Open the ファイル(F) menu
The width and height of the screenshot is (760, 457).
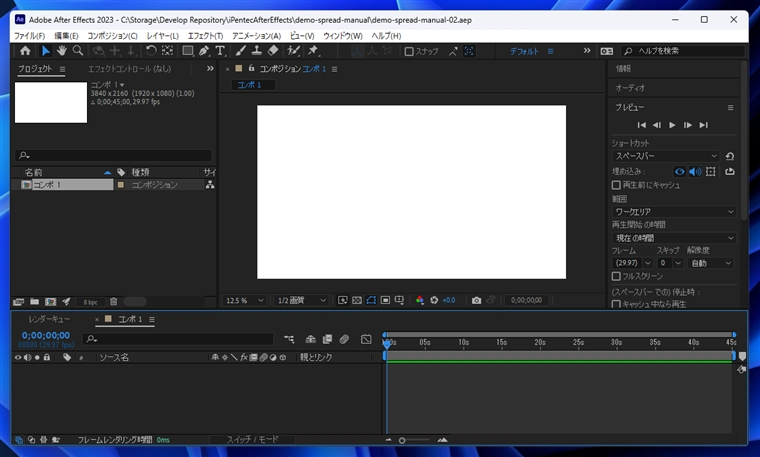point(30,36)
